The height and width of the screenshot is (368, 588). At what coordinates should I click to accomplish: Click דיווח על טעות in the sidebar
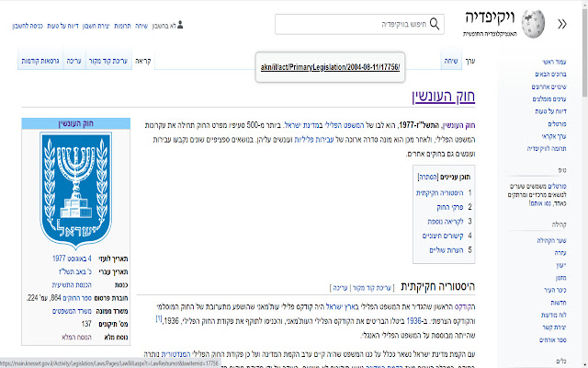point(550,111)
